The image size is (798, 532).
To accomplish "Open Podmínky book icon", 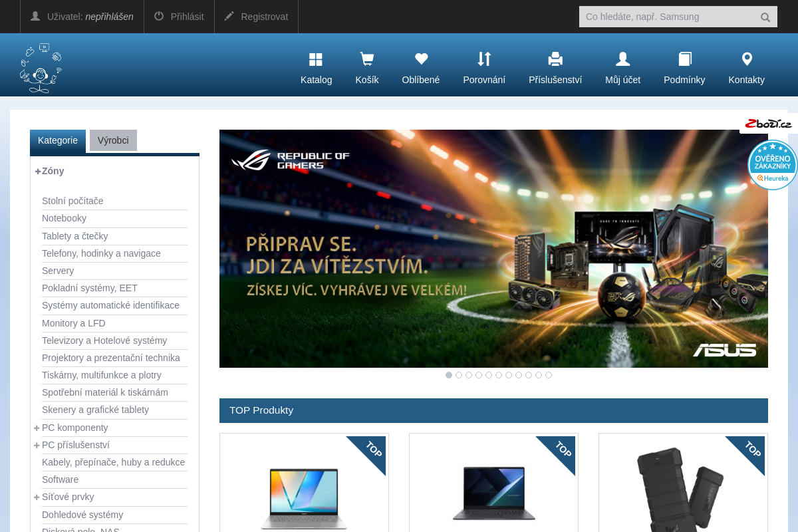I will (685, 59).
